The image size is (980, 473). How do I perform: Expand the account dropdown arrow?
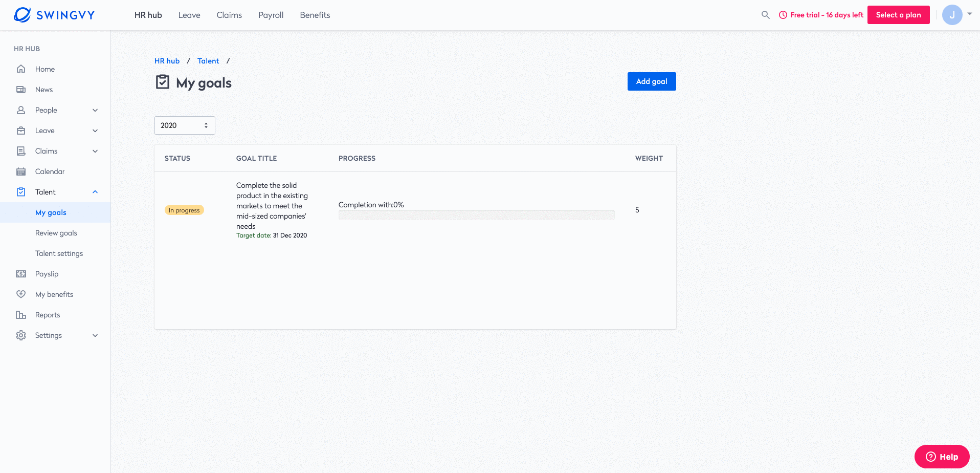pyautogui.click(x=970, y=14)
